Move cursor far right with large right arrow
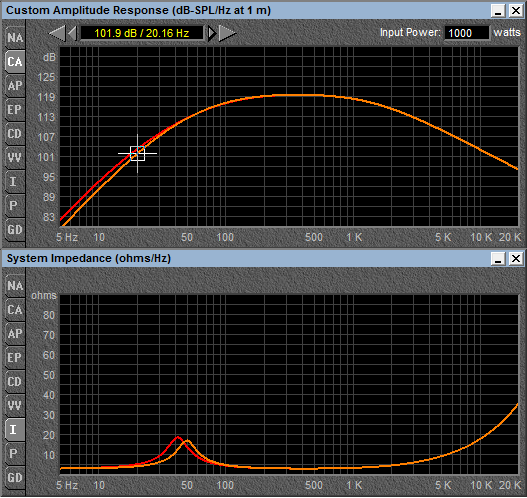This screenshot has width=527, height=498. (228, 33)
